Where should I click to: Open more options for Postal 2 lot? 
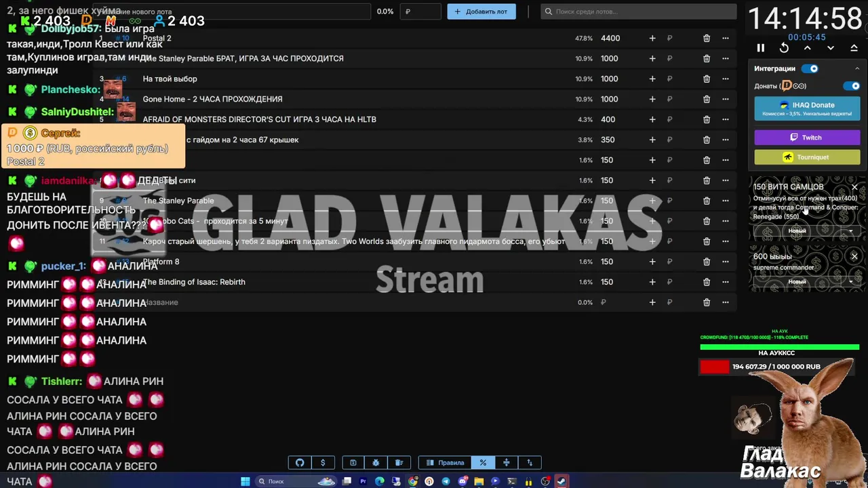(x=726, y=39)
